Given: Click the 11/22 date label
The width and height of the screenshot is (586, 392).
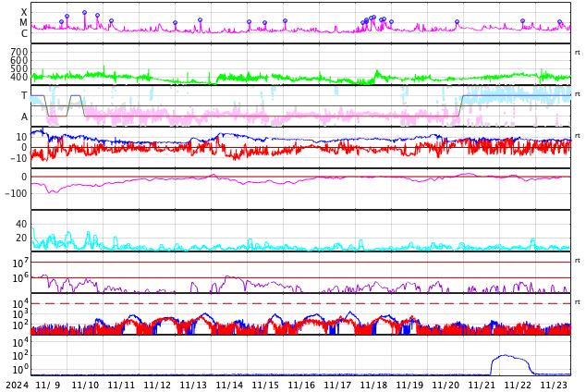Looking at the screenshot, I should click(x=518, y=385).
